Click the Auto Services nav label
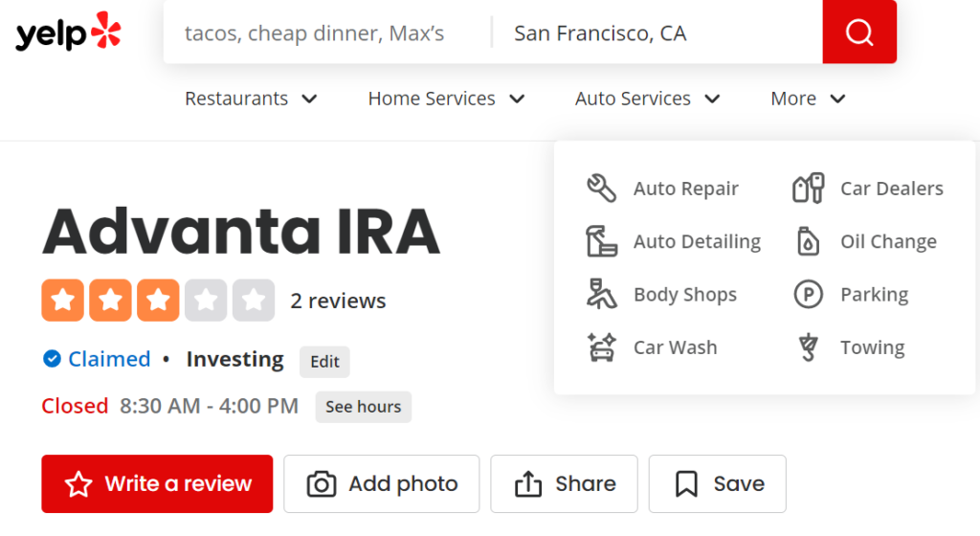The height and width of the screenshot is (536, 980). pos(634,99)
